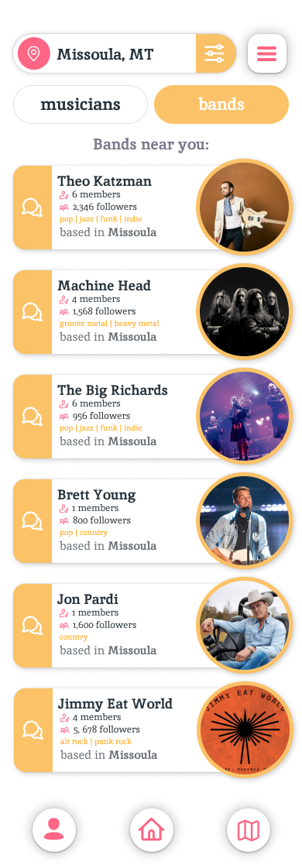Edit the Missoula, MT location field
Image resolution: width=302 pixels, height=868 pixels.
pyautogui.click(x=105, y=54)
